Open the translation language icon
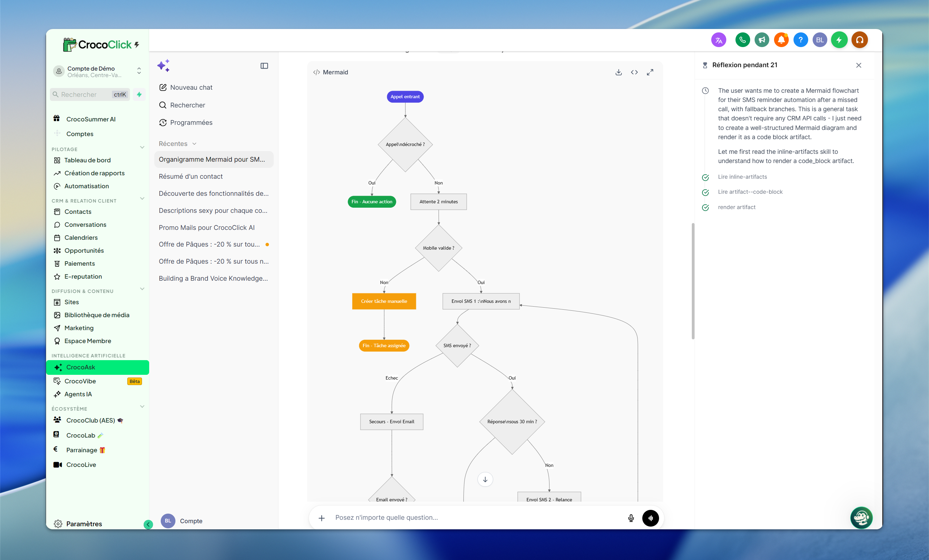The image size is (929, 560). 719,40
